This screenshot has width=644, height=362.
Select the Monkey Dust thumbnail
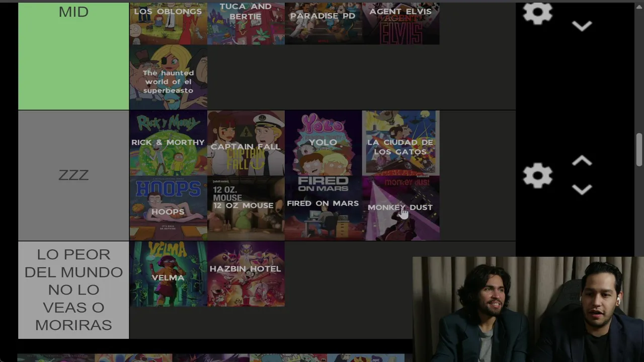pos(400,208)
